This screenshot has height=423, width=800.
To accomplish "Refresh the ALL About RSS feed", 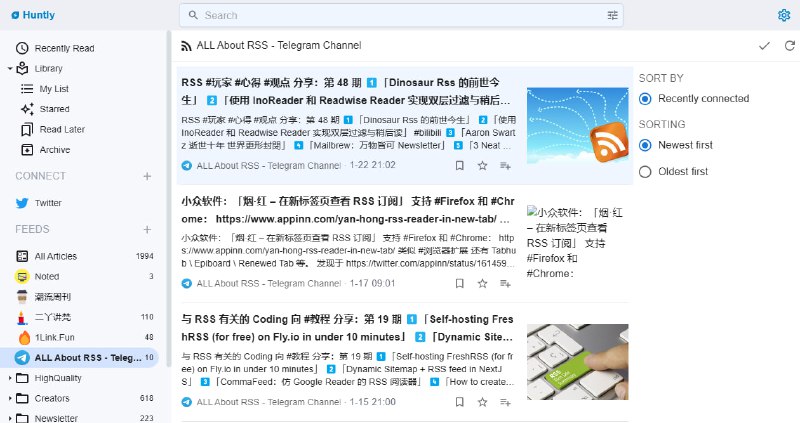I will coord(789,46).
